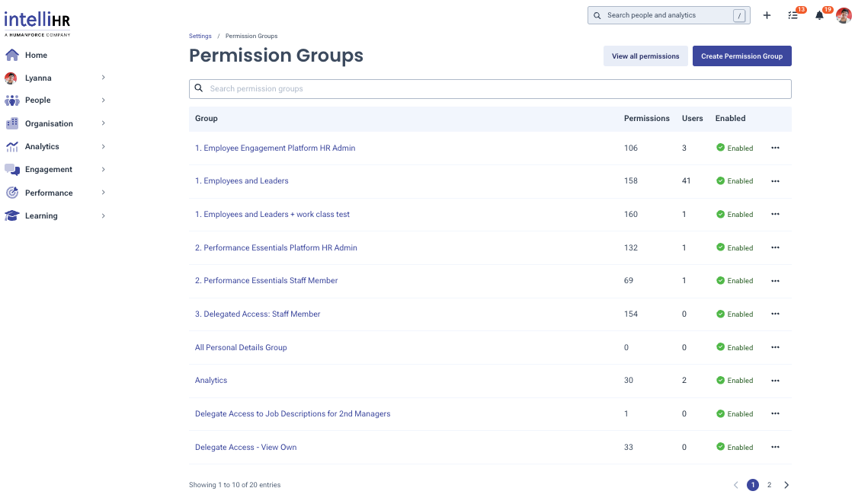This screenshot has width=855, height=504.
Task: Toggle Enabled on All Personal Details Group
Action: point(734,347)
